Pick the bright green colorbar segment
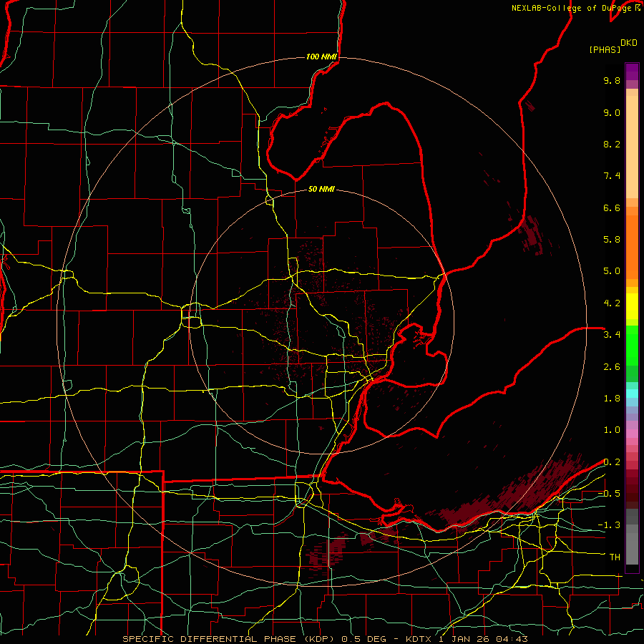Viewport: 644px width, 644px height. [632, 345]
